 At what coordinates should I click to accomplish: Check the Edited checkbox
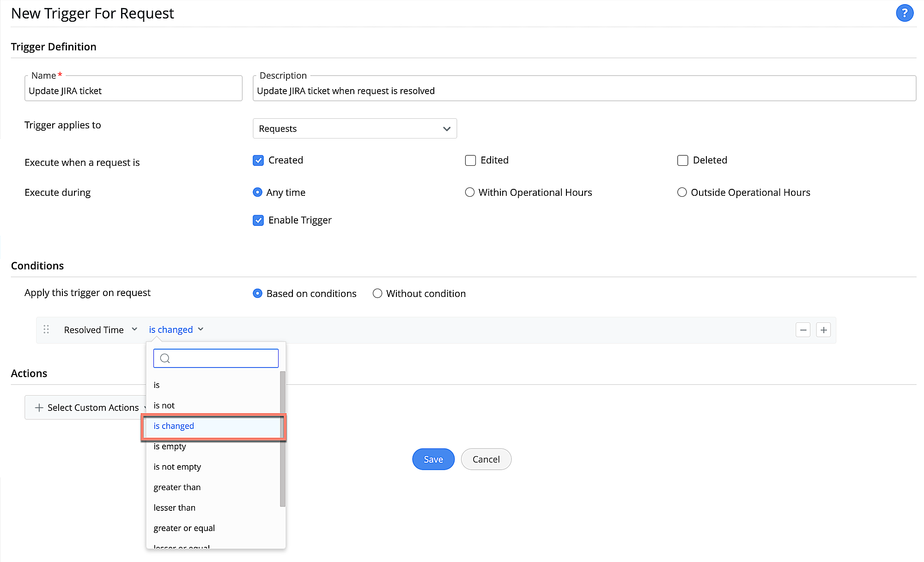click(x=470, y=160)
